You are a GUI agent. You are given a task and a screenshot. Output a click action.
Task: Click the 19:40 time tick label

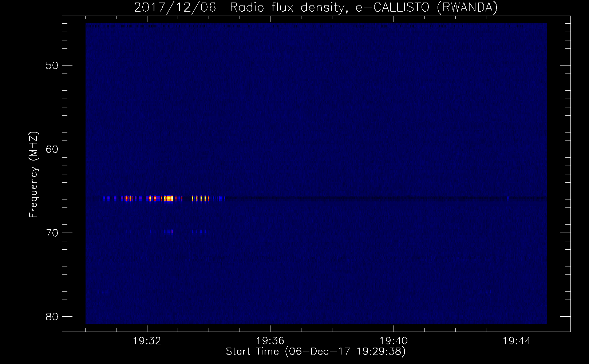(x=394, y=341)
